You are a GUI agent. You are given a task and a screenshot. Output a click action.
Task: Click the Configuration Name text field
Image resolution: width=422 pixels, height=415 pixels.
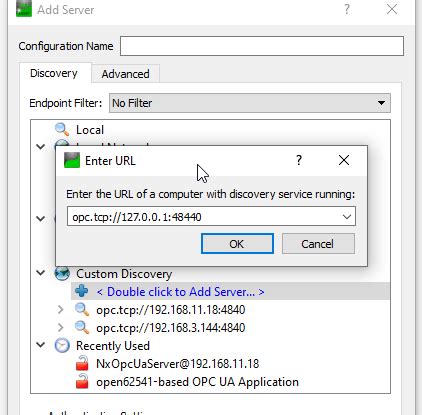[262, 46]
